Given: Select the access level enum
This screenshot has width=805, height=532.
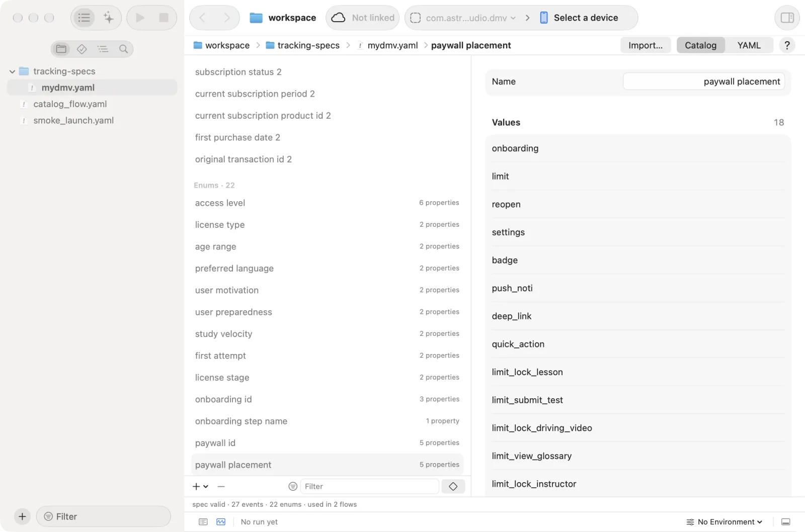Looking at the screenshot, I should (x=327, y=203).
